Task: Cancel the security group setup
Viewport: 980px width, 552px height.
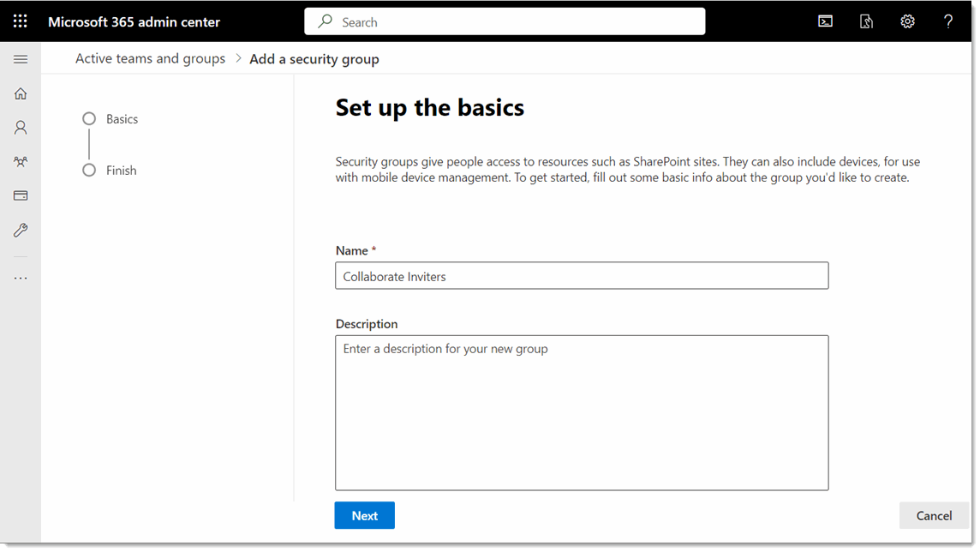Action: pyautogui.click(x=933, y=515)
